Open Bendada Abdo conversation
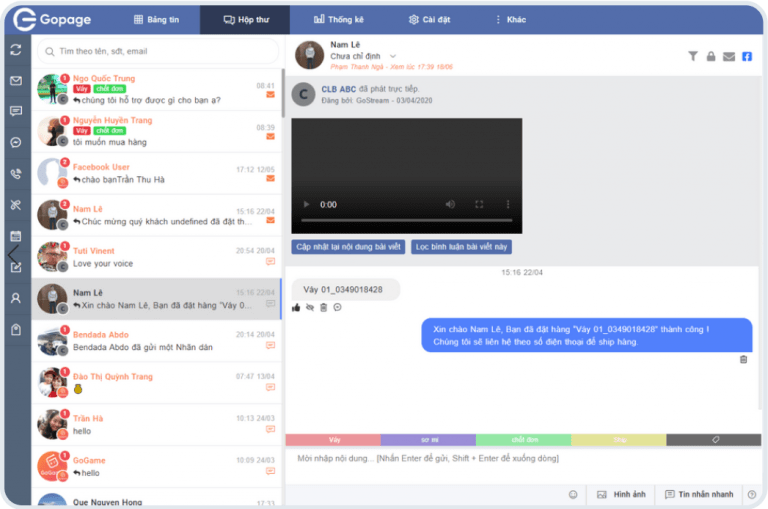 coord(156,341)
